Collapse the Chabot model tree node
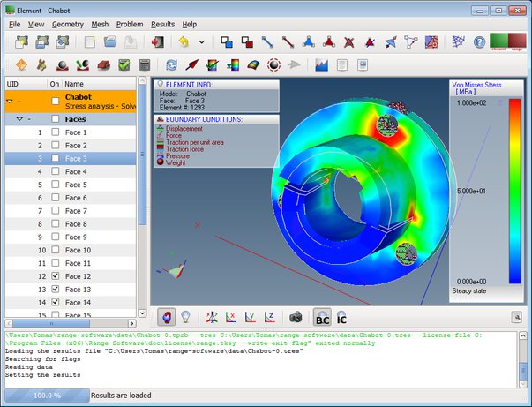532x407 pixels. click(10, 102)
